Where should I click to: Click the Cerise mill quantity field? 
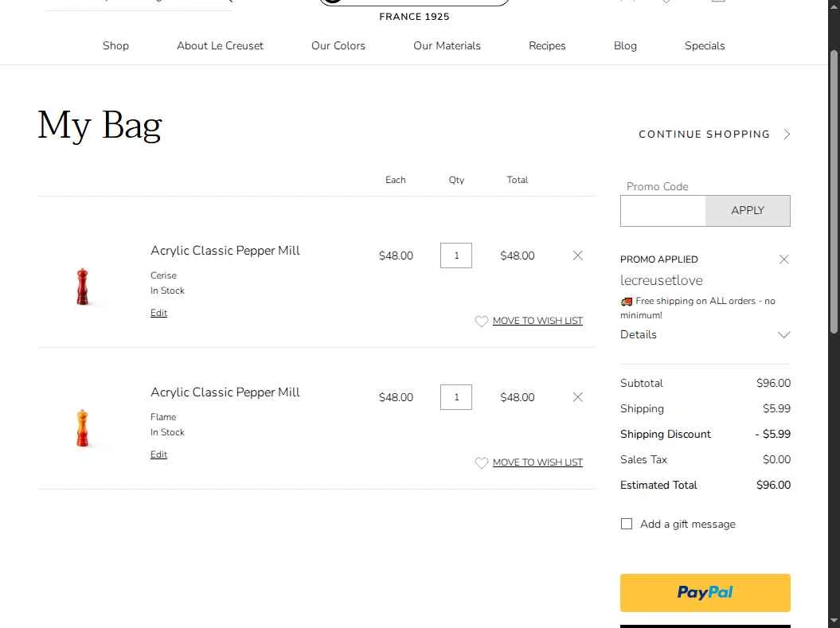coord(456,255)
